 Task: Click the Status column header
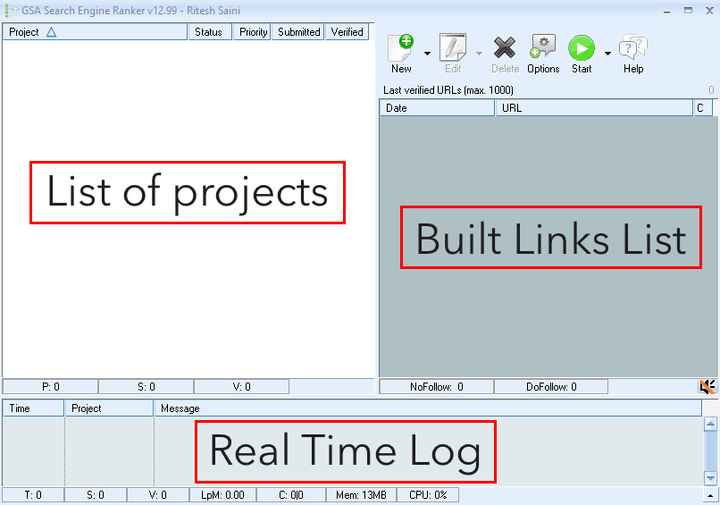pos(209,32)
